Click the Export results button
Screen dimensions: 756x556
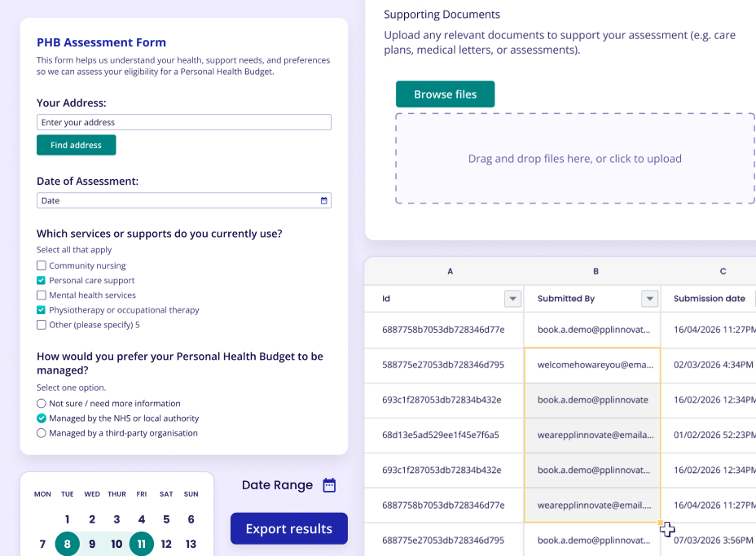click(x=288, y=528)
